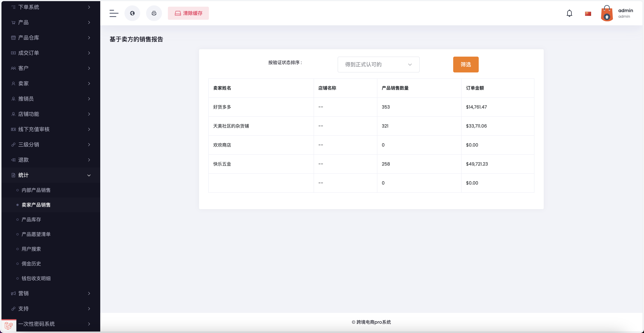Click the orange 筛选 button

465,64
